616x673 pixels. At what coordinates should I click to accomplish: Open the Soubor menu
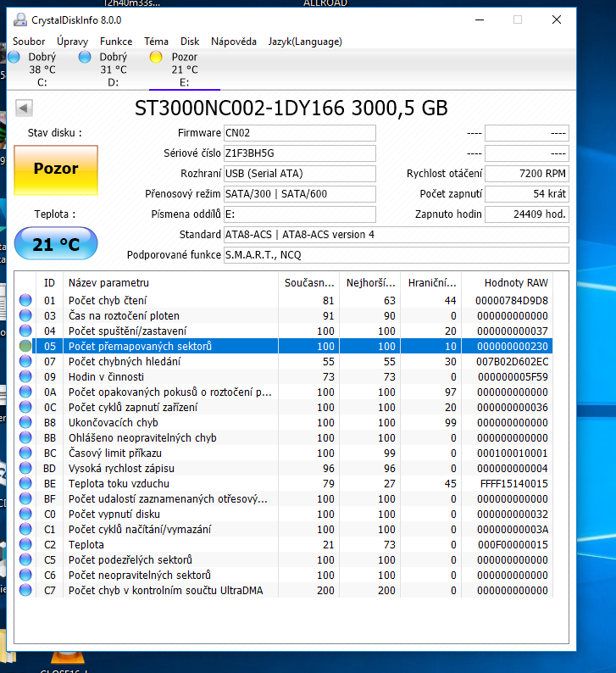pos(29,41)
